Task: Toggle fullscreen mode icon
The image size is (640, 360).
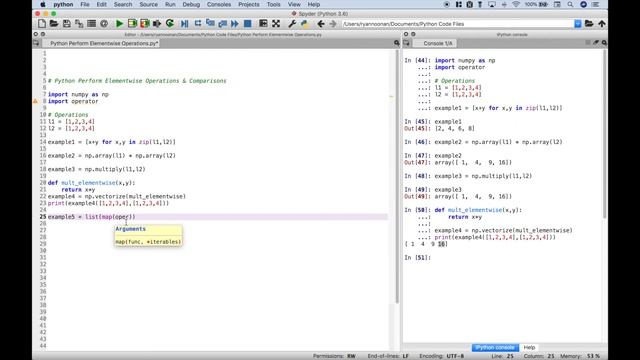Action: pos(276,24)
